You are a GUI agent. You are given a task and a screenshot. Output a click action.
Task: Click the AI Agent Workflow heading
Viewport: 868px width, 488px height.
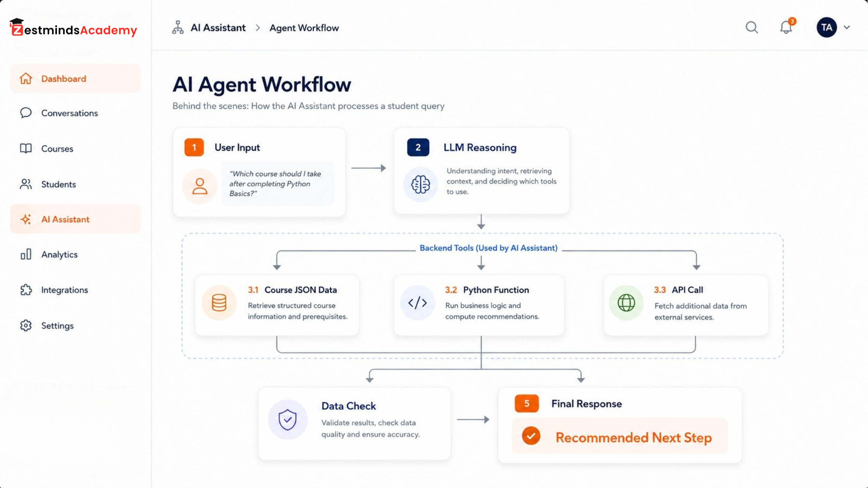(262, 84)
